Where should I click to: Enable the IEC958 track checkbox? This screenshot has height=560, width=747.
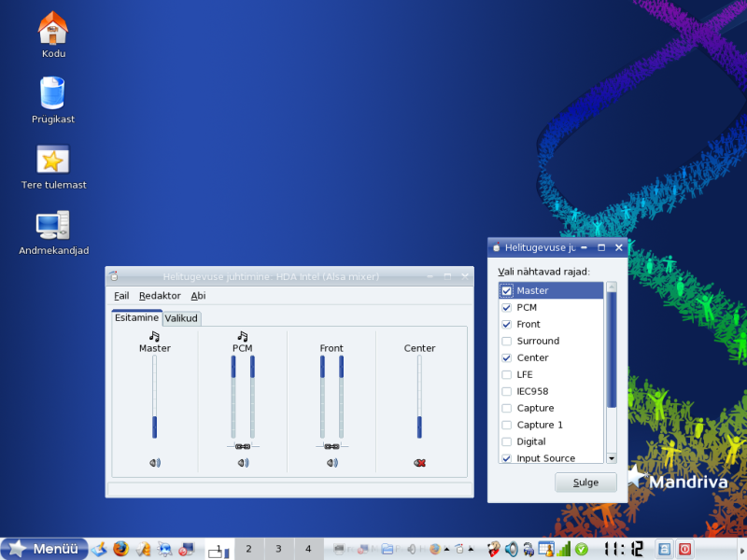click(506, 391)
